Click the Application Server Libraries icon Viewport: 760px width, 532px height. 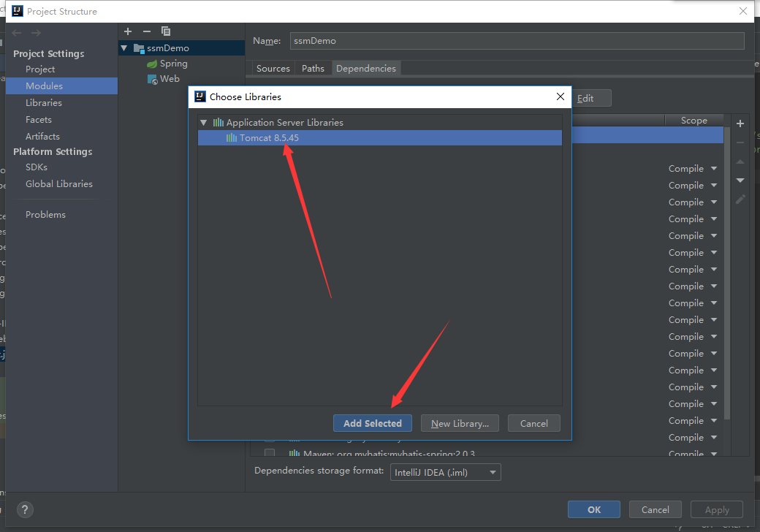click(218, 123)
